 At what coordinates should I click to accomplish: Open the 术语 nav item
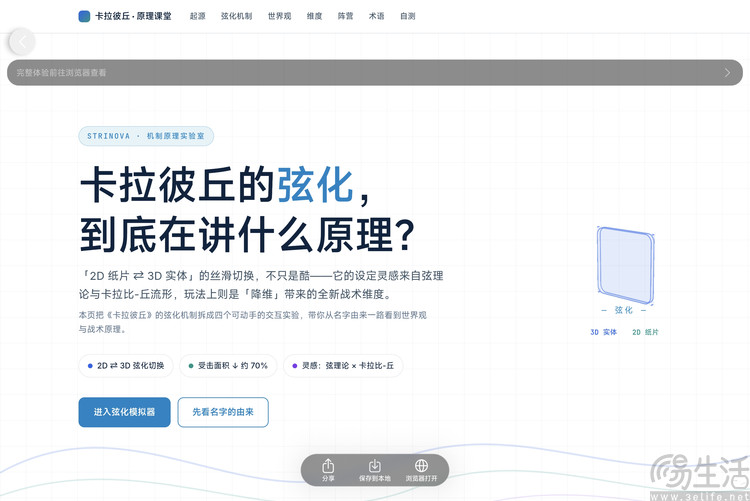pyautogui.click(x=376, y=16)
